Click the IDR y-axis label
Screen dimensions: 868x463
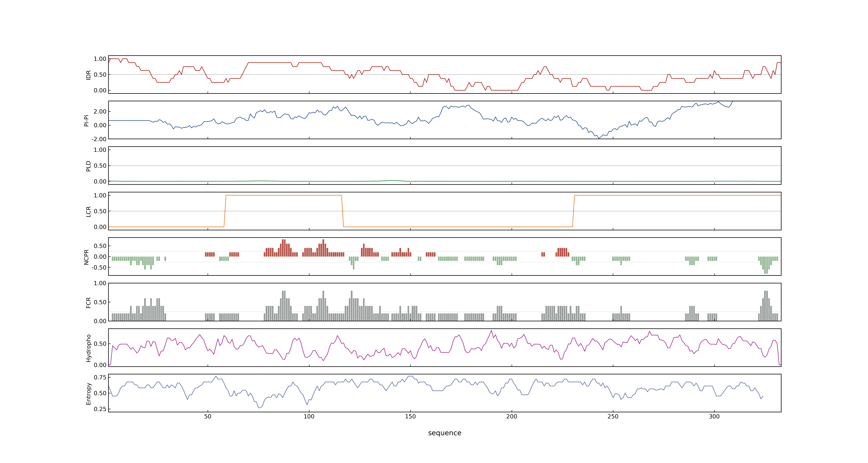(x=89, y=75)
